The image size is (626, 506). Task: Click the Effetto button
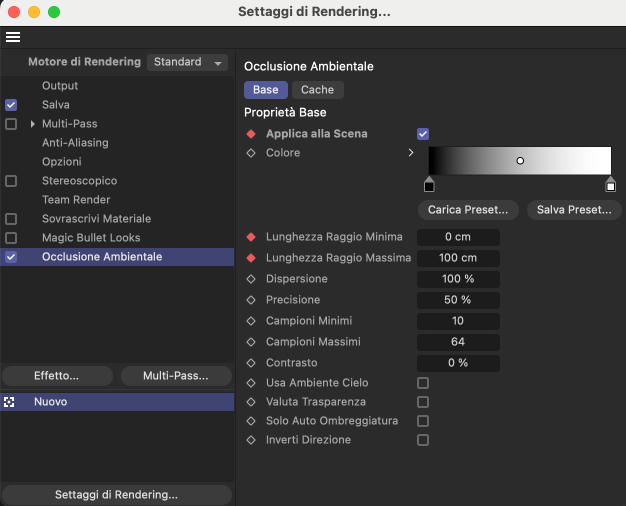point(57,376)
